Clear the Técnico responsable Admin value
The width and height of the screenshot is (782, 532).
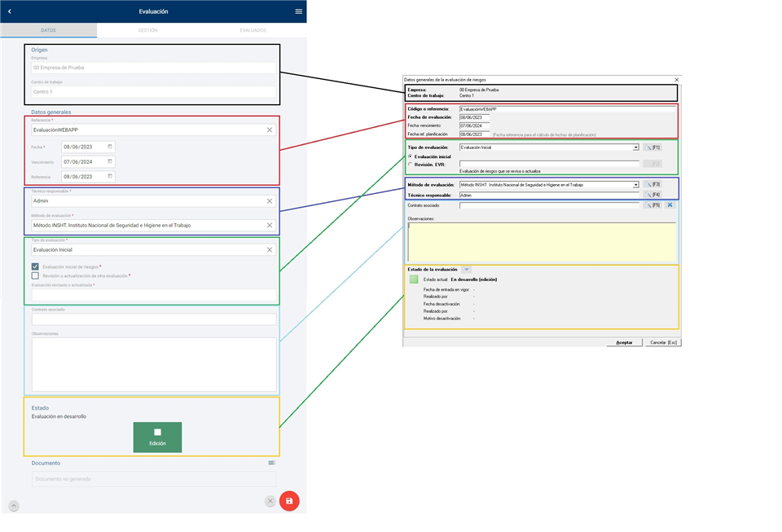270,200
